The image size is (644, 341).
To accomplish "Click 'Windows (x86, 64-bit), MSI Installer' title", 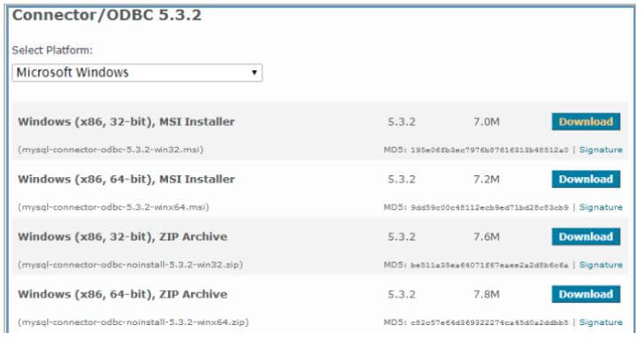I will point(126,179).
